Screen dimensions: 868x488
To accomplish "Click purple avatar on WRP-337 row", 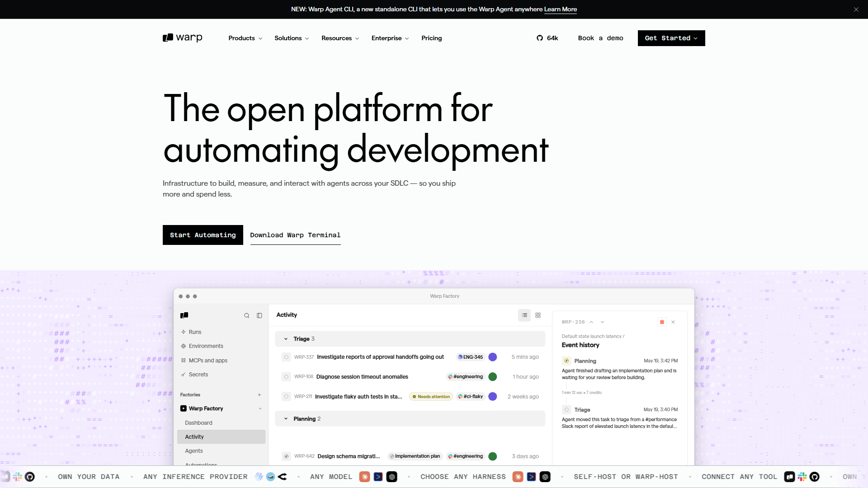I will (x=493, y=357).
